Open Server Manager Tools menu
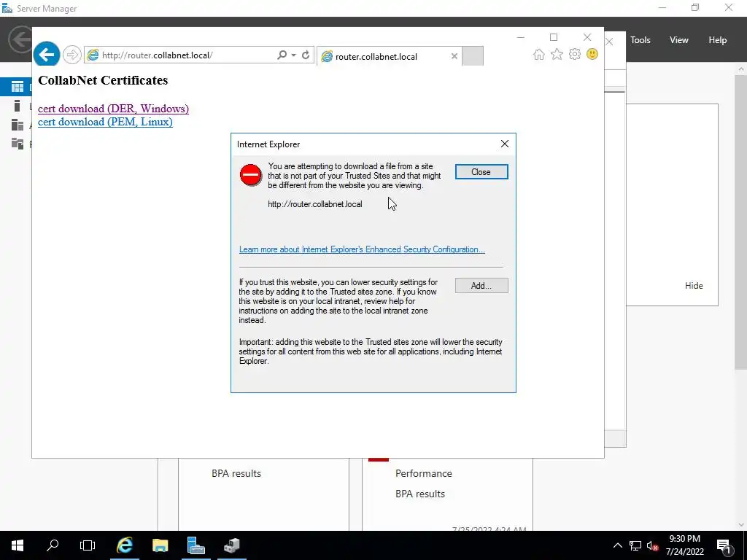The image size is (747, 560). (x=640, y=40)
